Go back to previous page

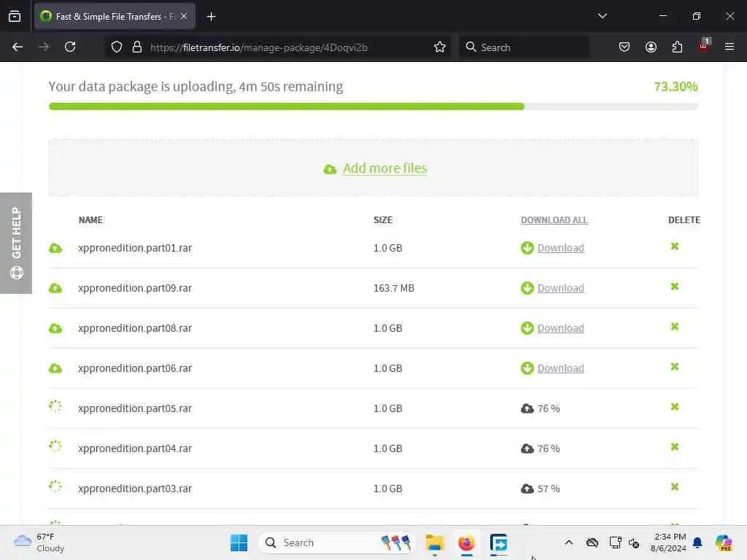[x=18, y=47]
